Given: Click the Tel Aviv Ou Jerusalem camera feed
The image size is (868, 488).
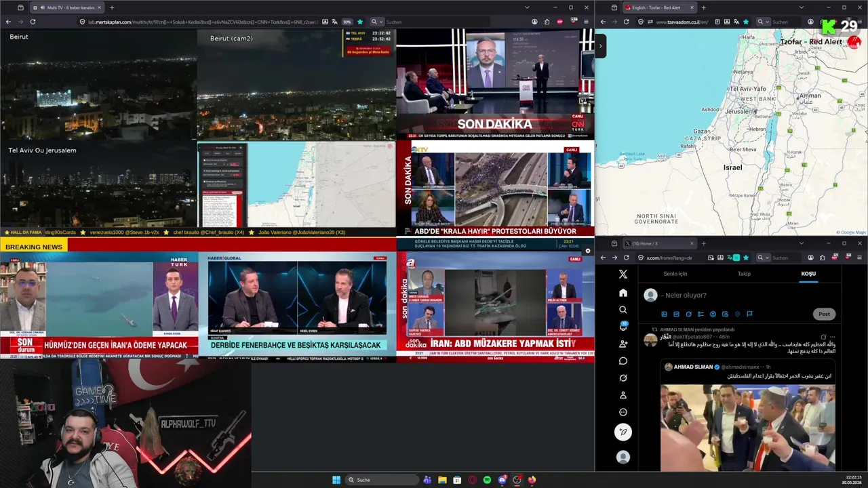Looking at the screenshot, I should [98, 184].
